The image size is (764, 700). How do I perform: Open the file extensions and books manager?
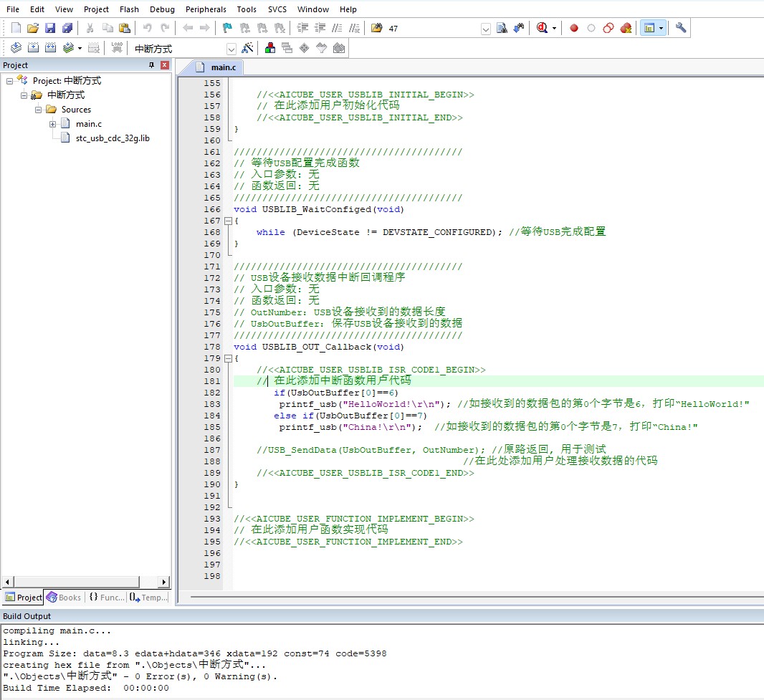270,48
